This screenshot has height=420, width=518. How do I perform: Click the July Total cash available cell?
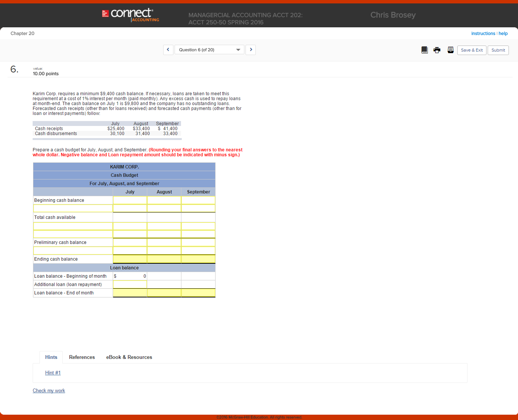130,217
